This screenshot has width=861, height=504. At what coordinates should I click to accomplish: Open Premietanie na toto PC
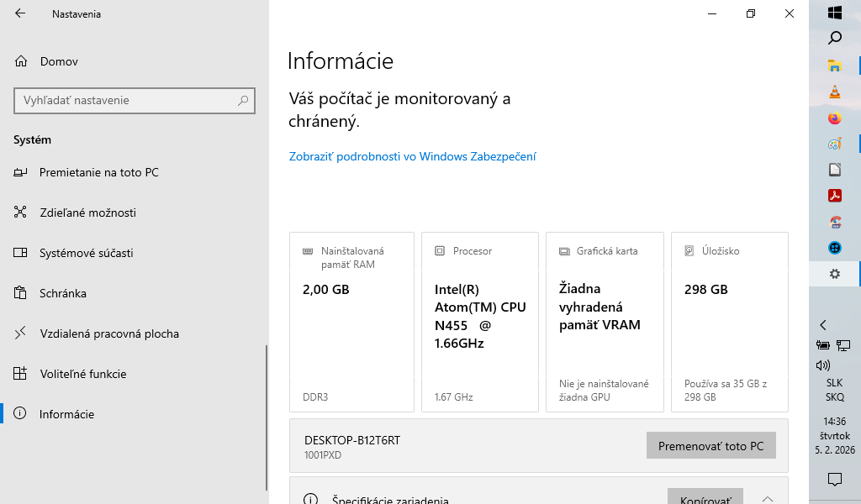tap(98, 172)
